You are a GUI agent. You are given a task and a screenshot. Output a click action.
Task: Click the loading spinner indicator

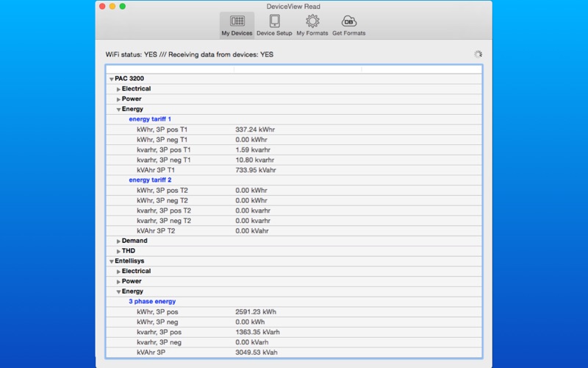(x=478, y=54)
